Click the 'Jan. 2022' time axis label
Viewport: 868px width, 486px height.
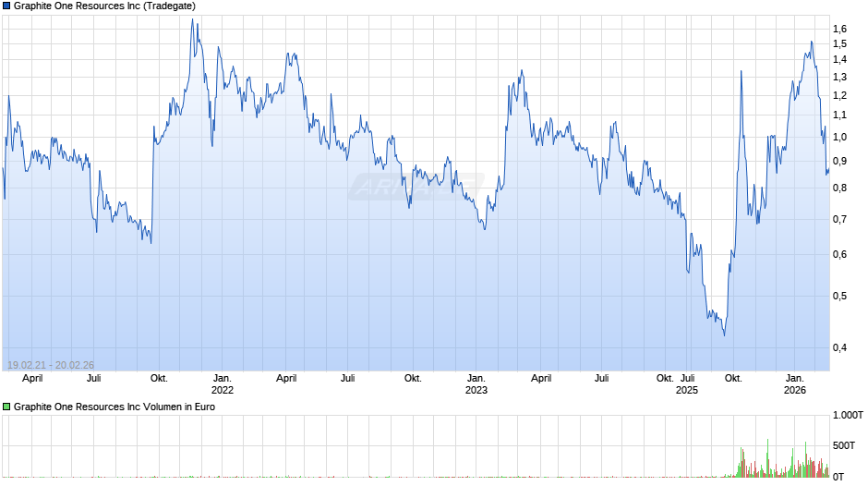[223, 384]
